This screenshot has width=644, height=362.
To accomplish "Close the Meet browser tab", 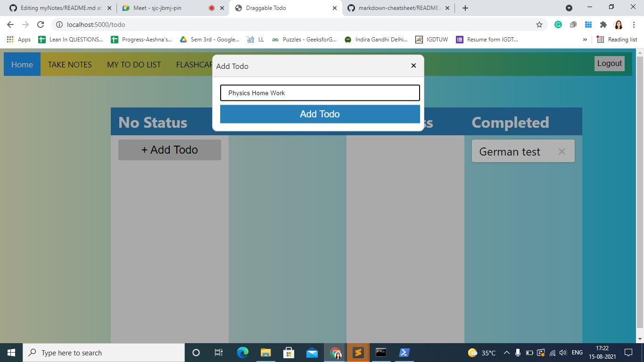I will point(222,8).
